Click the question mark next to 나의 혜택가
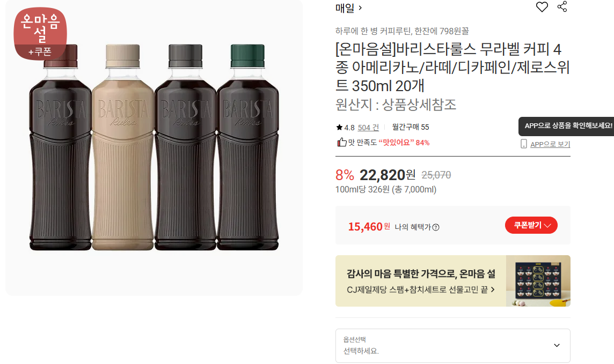 point(436,227)
